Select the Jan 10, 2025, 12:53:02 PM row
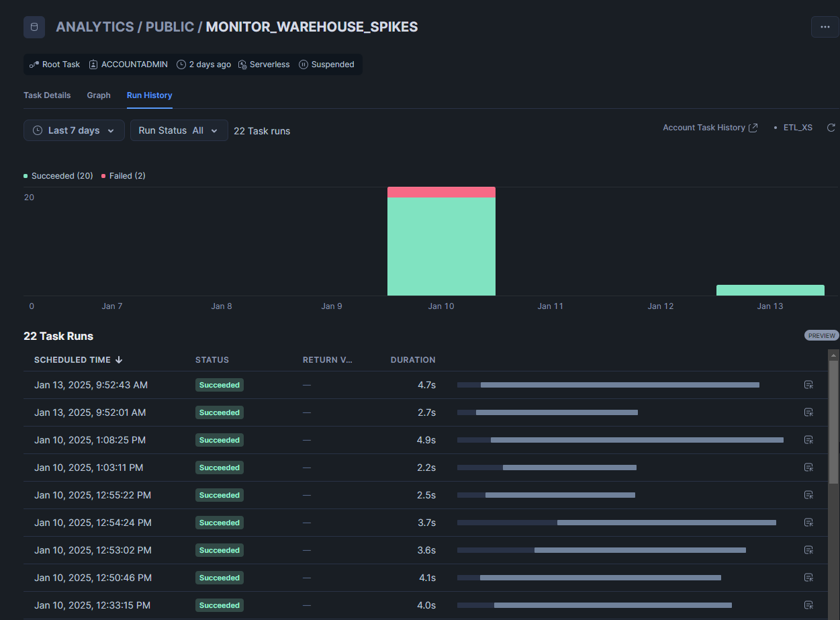Screen dimensions: 840x620 click(x=426, y=550)
